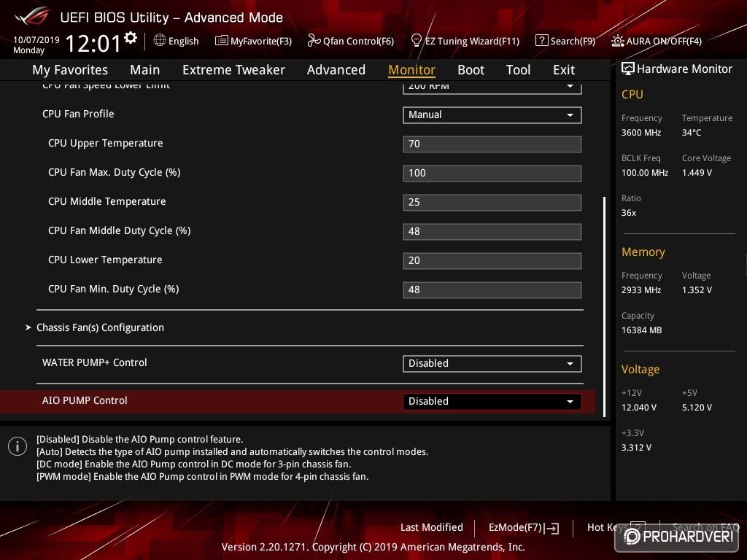
Task: Click CPU Lower Temperature field 20
Action: coord(492,260)
